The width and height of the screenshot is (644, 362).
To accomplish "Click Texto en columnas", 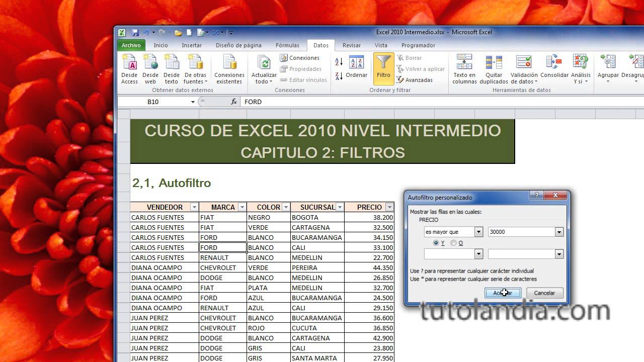I will click(464, 69).
